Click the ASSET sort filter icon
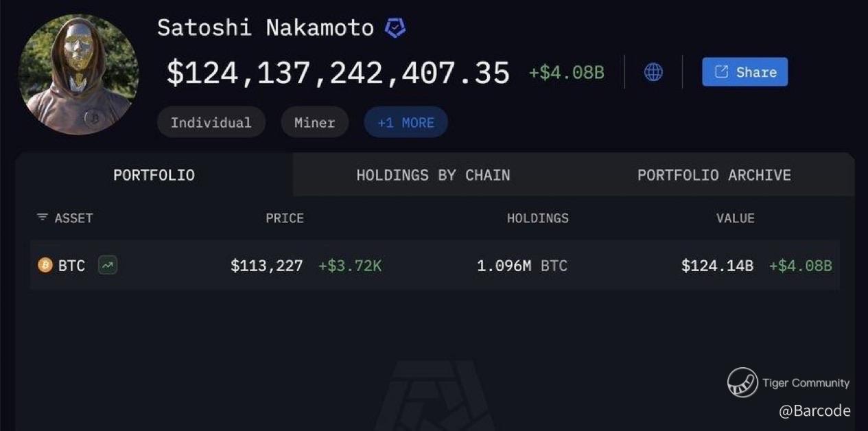 pyautogui.click(x=43, y=217)
